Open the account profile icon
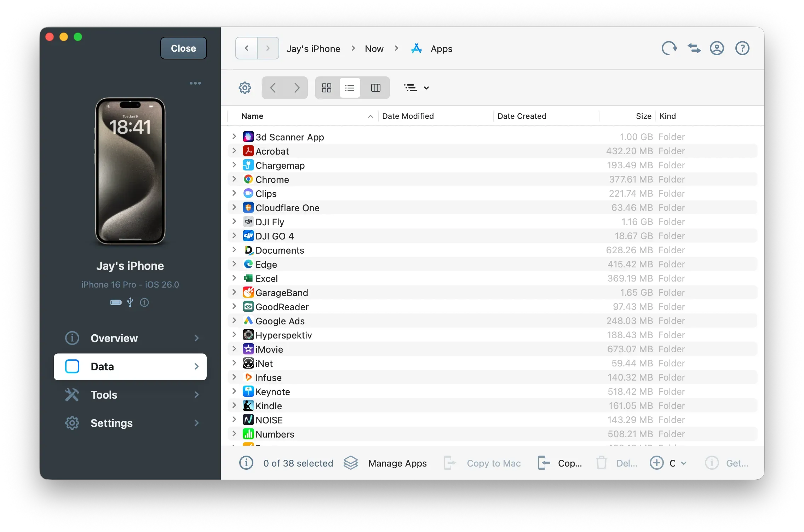Image resolution: width=804 pixels, height=532 pixels. coord(717,48)
